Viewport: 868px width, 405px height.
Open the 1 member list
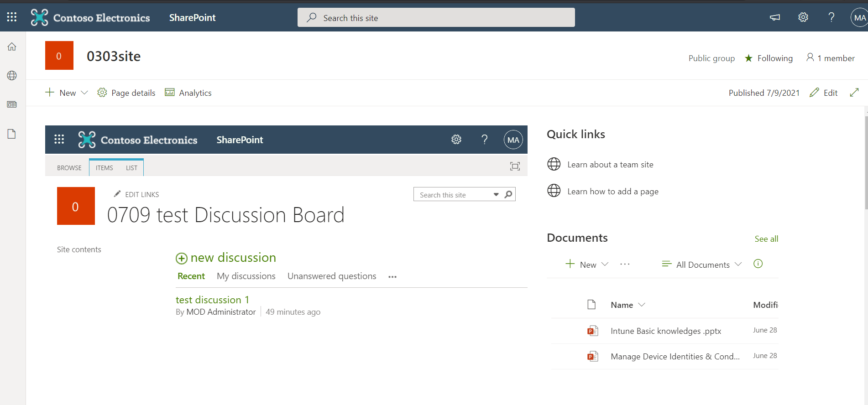[831, 58]
